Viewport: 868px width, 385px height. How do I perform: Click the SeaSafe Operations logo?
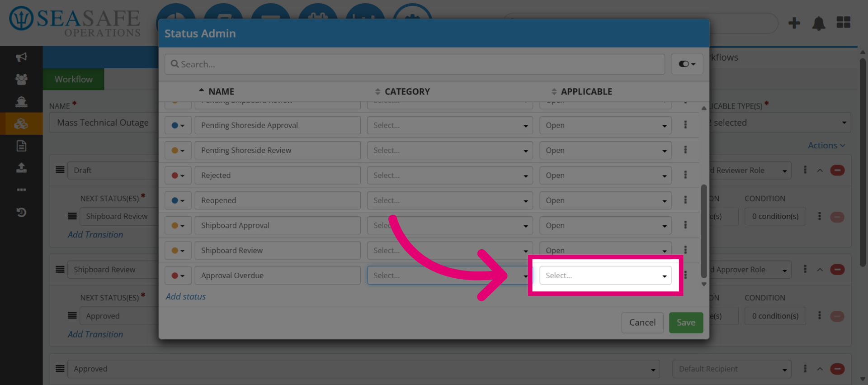(x=75, y=22)
